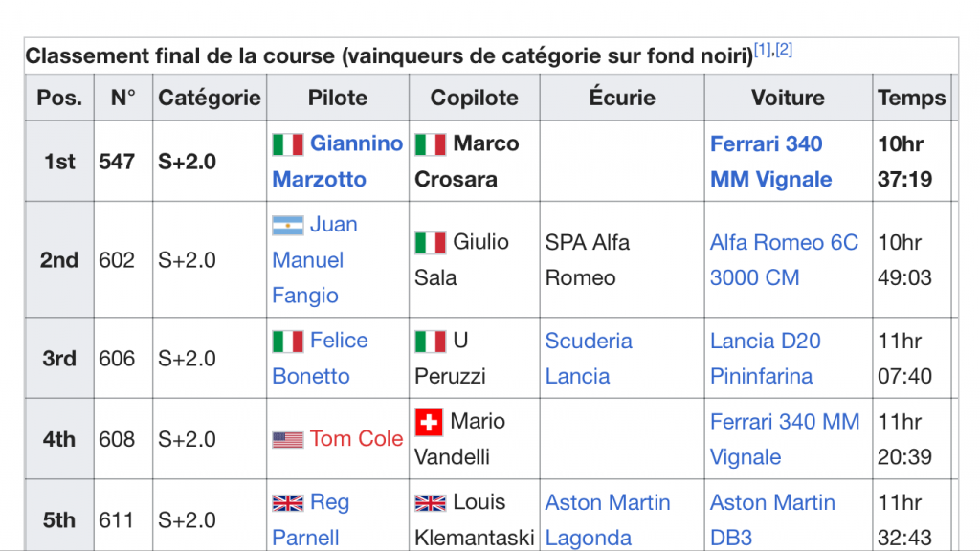The width and height of the screenshot is (980, 551).
Task: Click the Italian flag beside Giulio Sala
Action: pyautogui.click(x=431, y=242)
